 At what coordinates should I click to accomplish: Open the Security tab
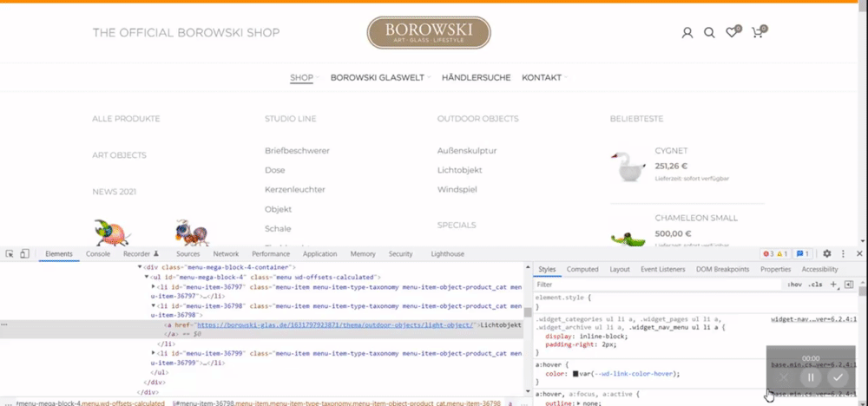click(401, 254)
